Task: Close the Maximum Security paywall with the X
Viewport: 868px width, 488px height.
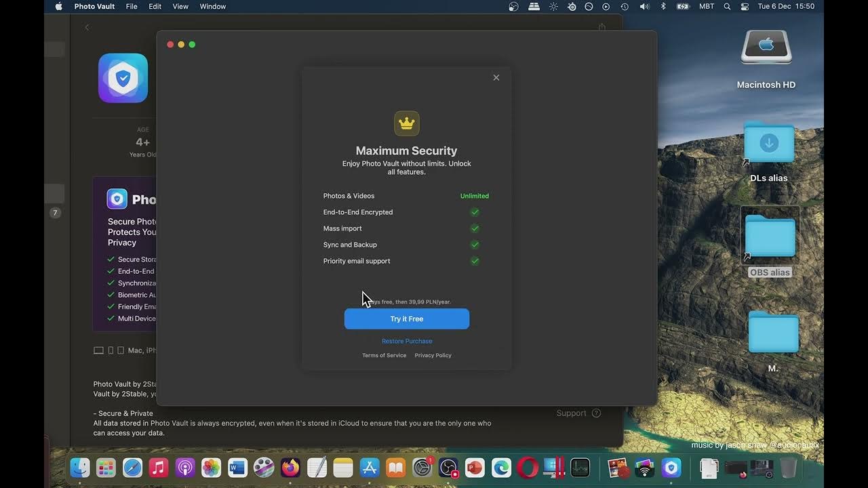Action: (496, 77)
